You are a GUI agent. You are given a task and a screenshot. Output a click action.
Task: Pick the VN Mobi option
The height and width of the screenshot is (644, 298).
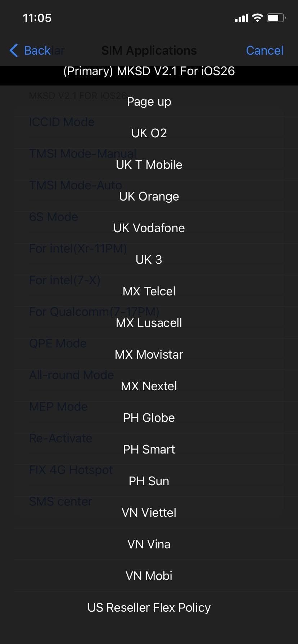(x=149, y=576)
